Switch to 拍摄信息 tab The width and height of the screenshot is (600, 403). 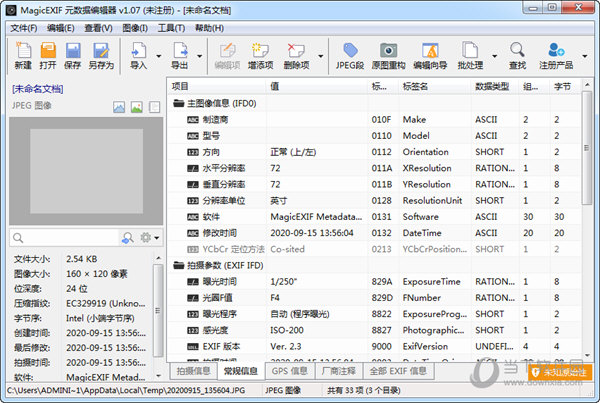(193, 371)
